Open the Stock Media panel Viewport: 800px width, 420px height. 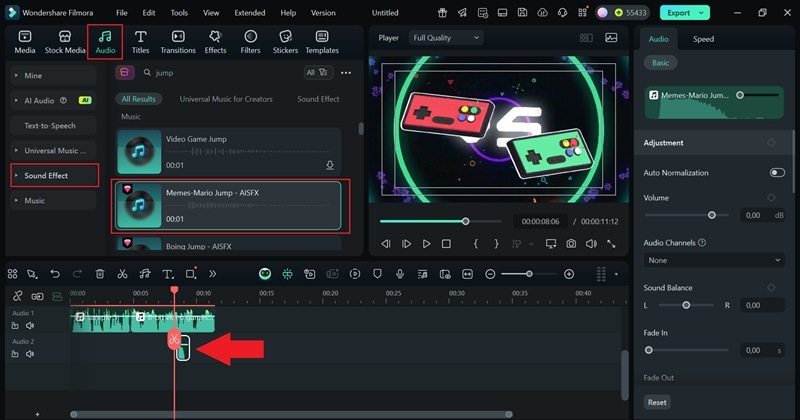pyautogui.click(x=65, y=42)
